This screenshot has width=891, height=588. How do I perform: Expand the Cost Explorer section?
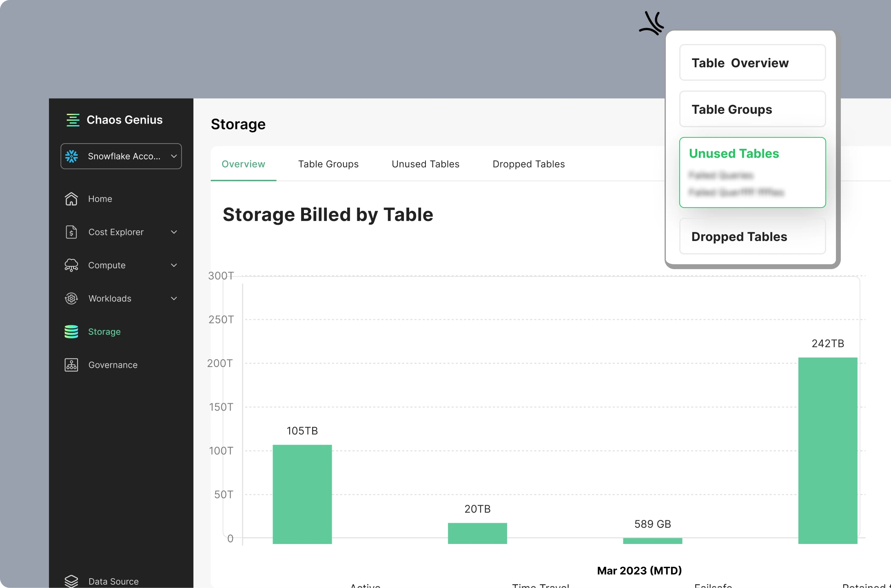tap(174, 232)
